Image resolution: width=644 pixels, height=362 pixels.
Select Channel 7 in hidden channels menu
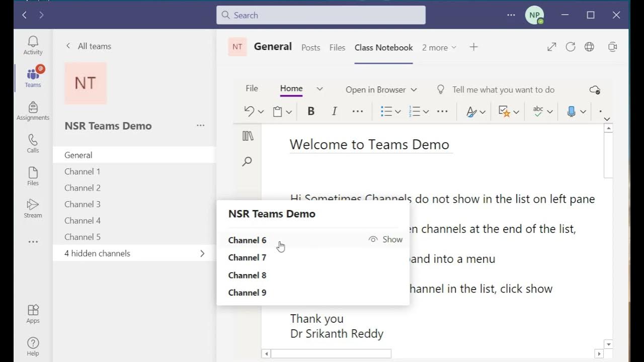tap(313, 257)
